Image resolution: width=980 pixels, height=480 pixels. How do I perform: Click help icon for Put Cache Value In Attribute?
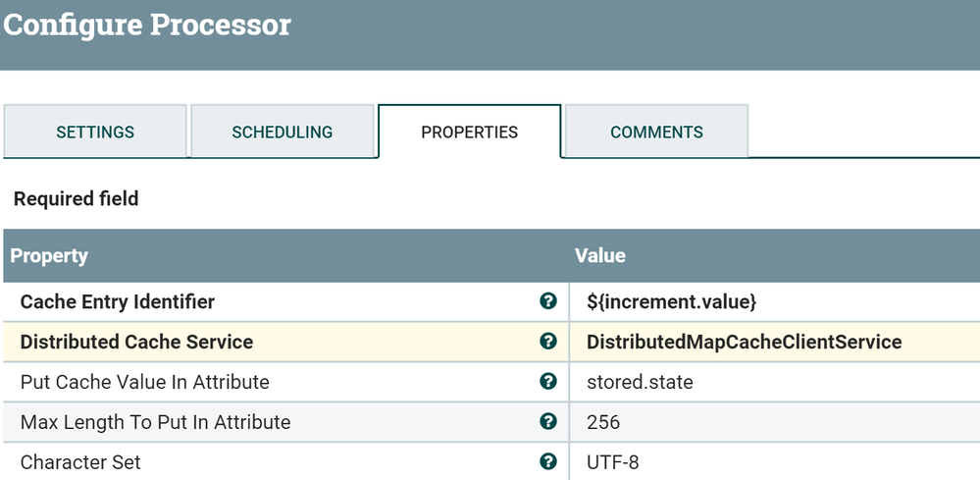point(548,382)
